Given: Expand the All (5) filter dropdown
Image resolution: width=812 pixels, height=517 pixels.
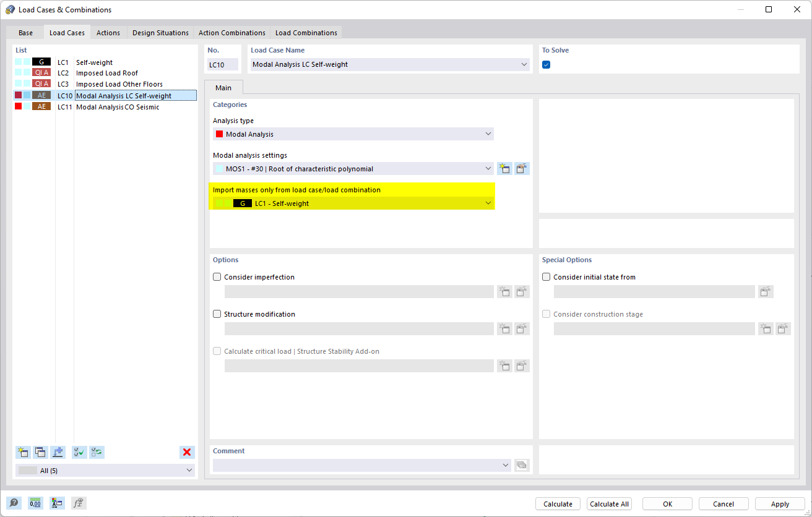Looking at the screenshot, I should click(x=189, y=470).
